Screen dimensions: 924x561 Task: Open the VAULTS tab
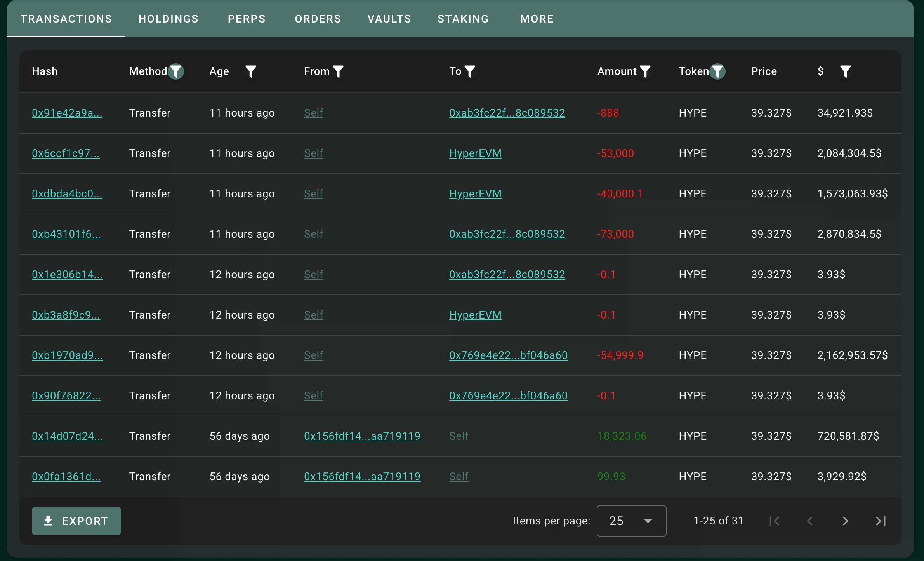pyautogui.click(x=389, y=19)
